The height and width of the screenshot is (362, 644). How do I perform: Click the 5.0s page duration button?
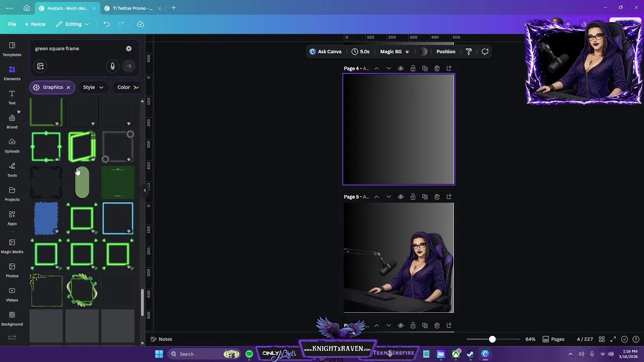361,51
